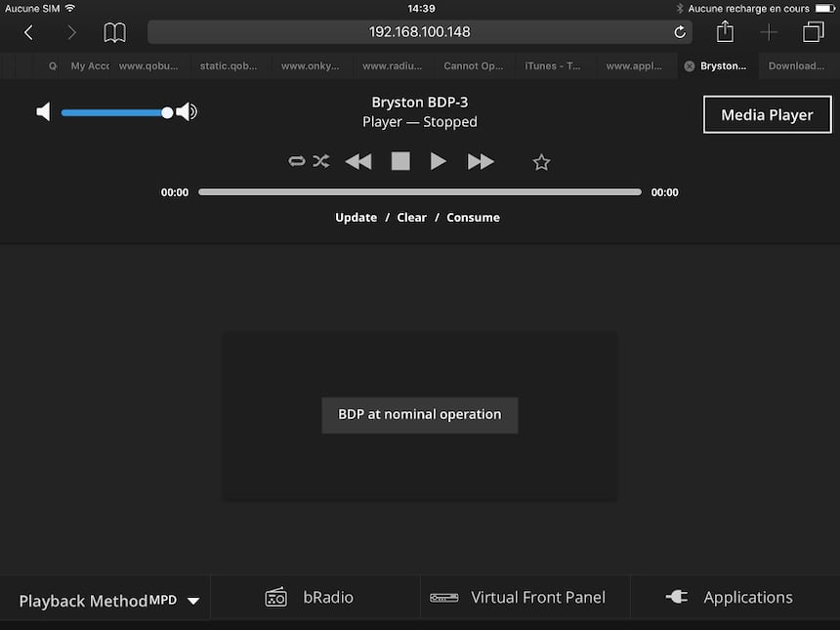Click the address bar showing 192.168.100.148

419,32
